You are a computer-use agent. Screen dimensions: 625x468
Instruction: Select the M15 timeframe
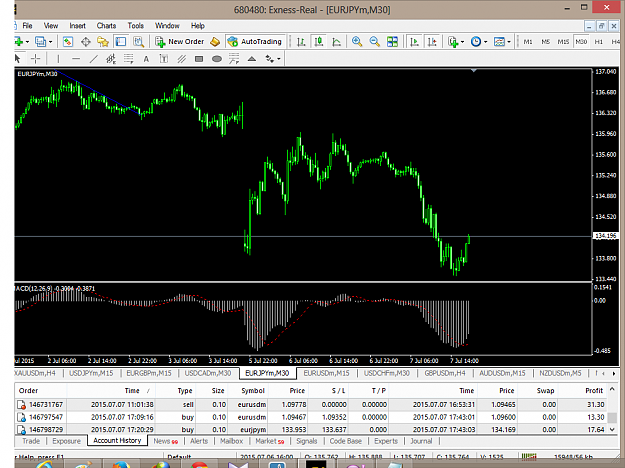(x=563, y=41)
